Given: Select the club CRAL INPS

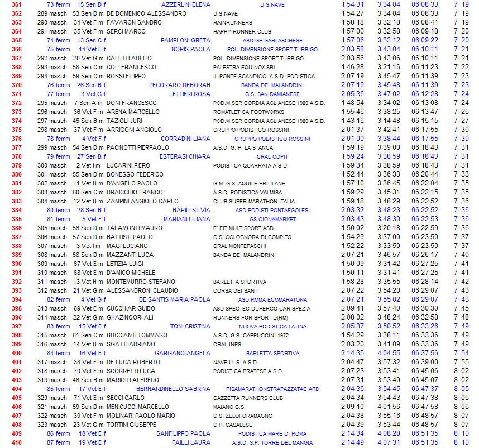Looking at the screenshot, I should coord(227,345).
